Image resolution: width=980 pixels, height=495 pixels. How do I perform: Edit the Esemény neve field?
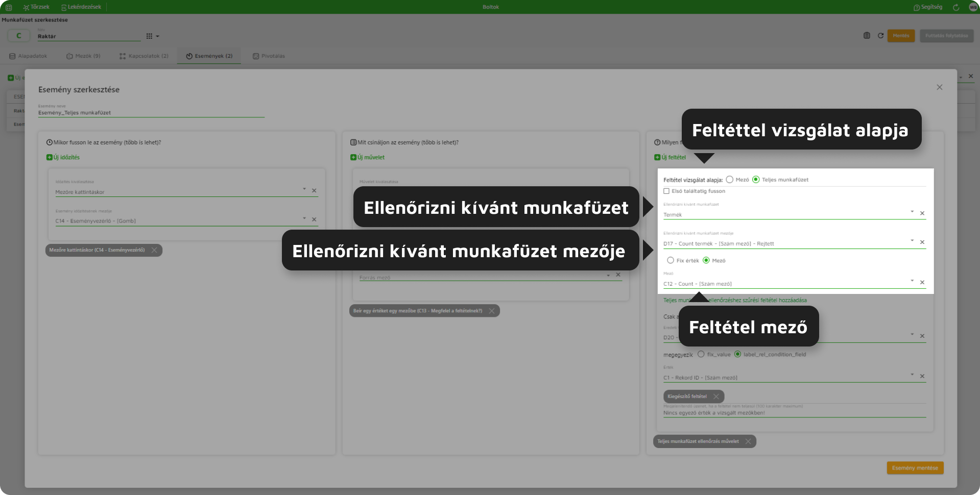151,113
